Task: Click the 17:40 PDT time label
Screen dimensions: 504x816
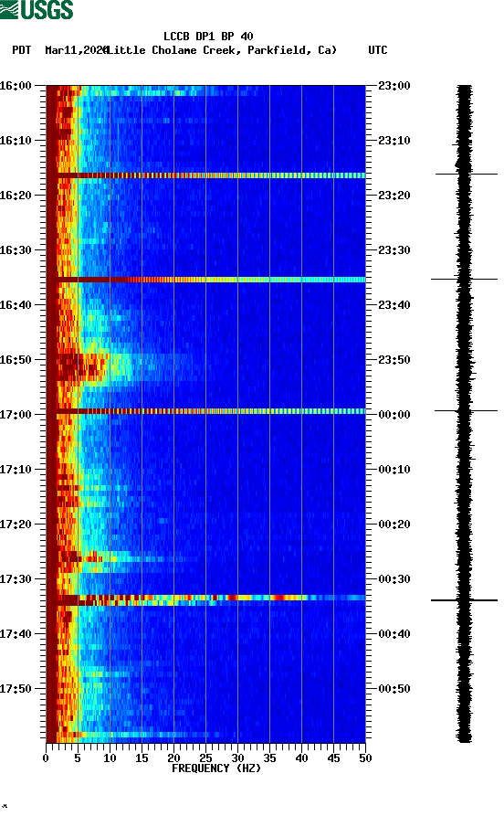Action: (16, 634)
